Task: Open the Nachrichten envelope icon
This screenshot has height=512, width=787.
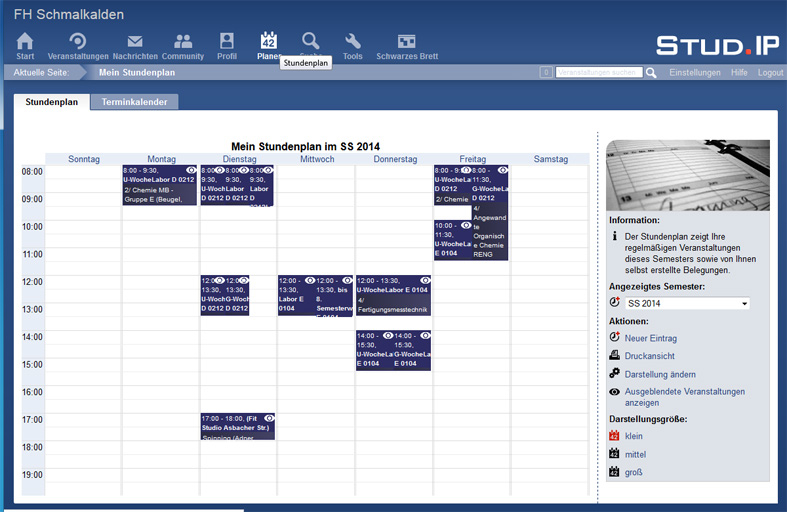Action: coord(135,45)
